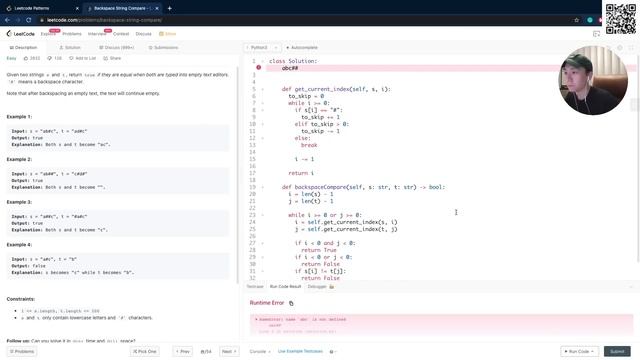Open the Contest menu
Screen dimensions: 640x360
[x=121, y=34]
